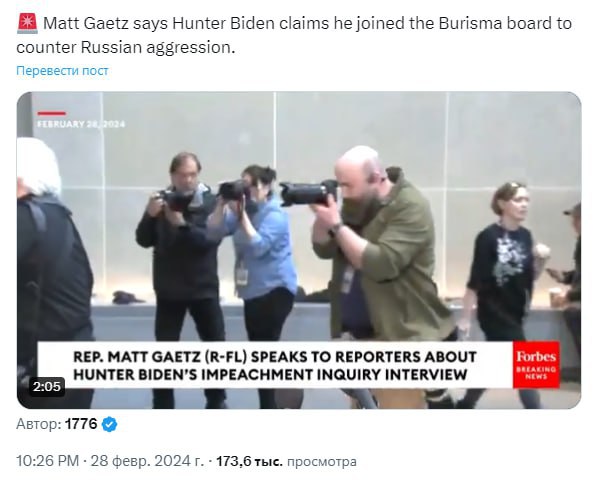Open the post timestamp 10:26 PM
The image size is (594, 484).
tap(47, 461)
